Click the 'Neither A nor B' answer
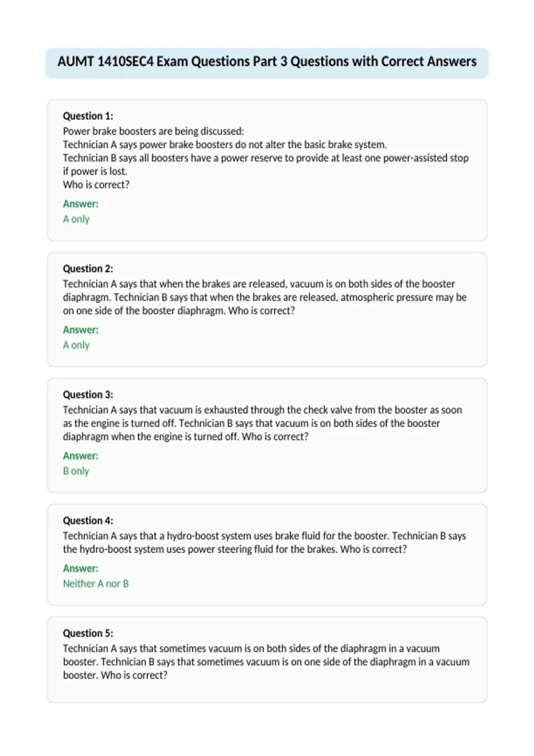The image size is (534, 756). click(x=96, y=583)
